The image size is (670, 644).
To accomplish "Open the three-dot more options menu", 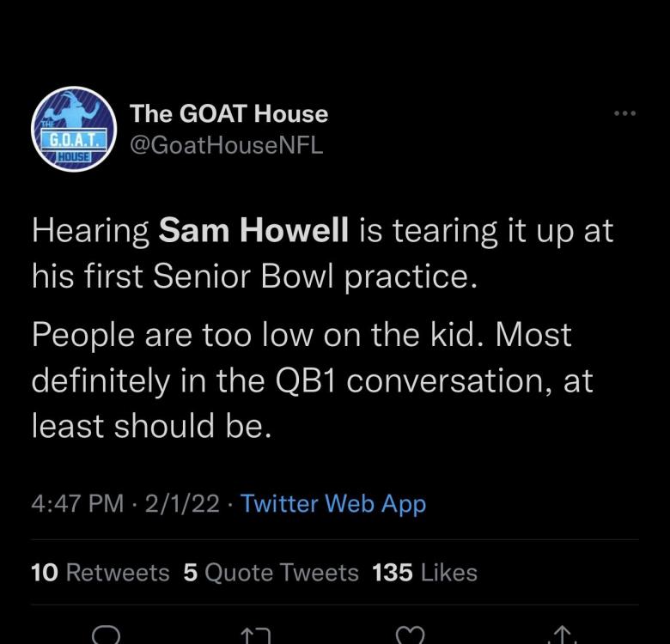I will click(624, 112).
